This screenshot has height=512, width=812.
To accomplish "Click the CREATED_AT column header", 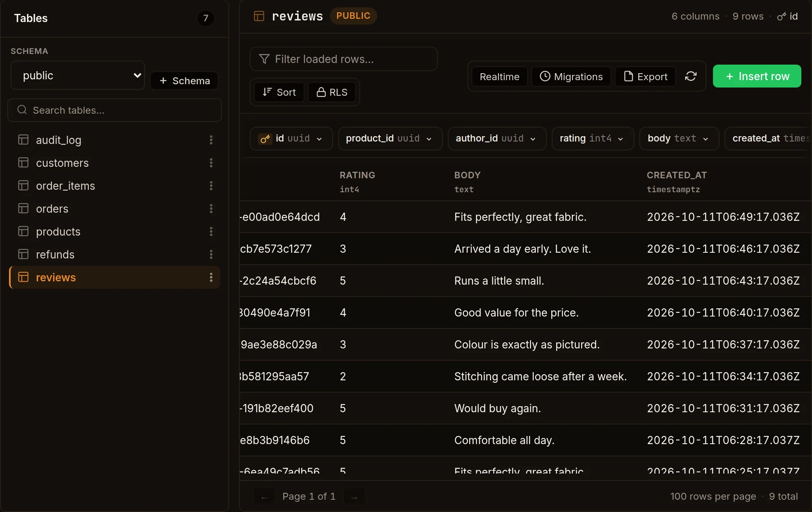I will pyautogui.click(x=677, y=175).
